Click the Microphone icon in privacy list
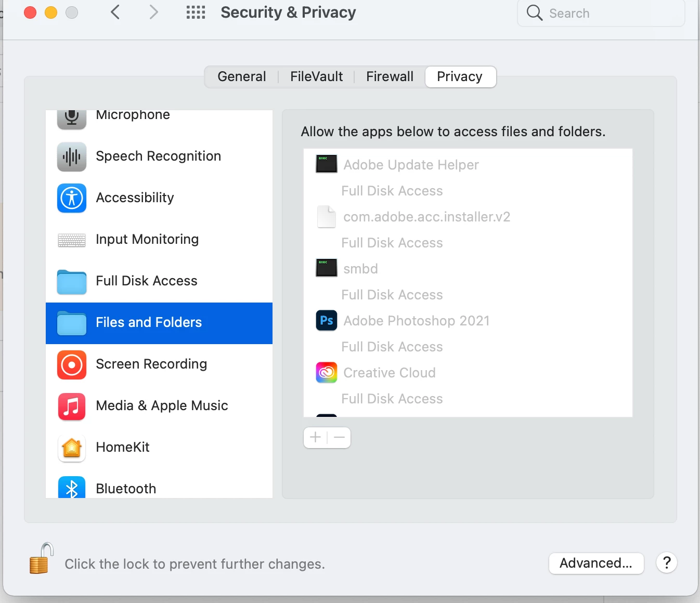This screenshot has height=603, width=700. [x=72, y=119]
